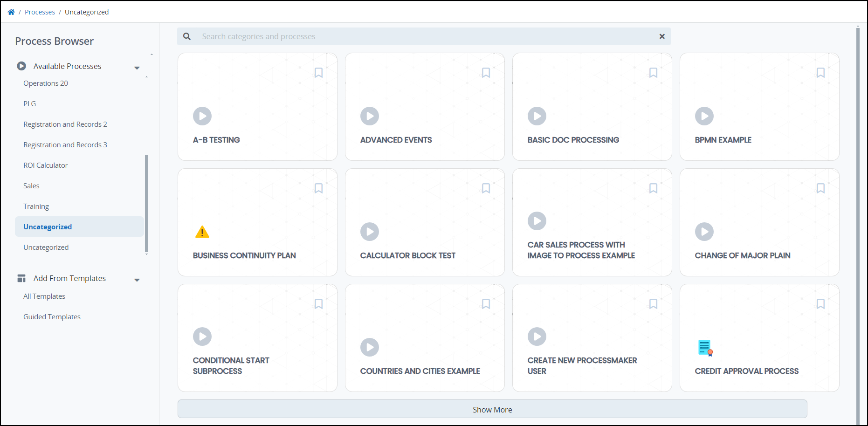
Task: Open Processes in the breadcrumb trail
Action: point(40,12)
